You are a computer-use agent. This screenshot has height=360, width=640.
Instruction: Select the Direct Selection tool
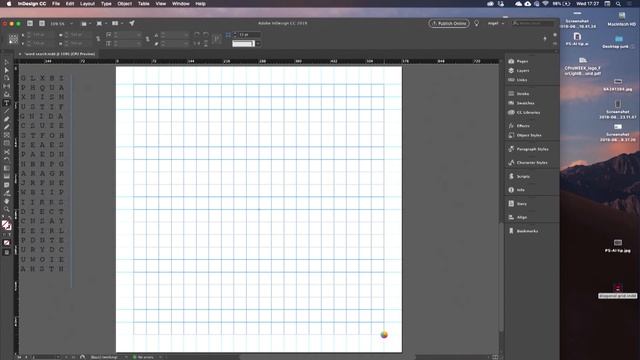[x=6, y=70]
